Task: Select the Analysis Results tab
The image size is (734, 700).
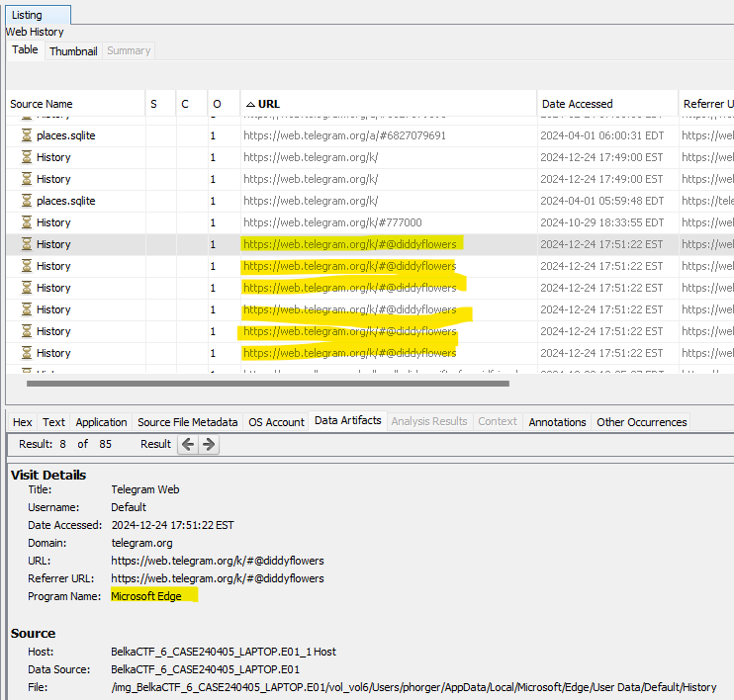Action: click(x=429, y=421)
